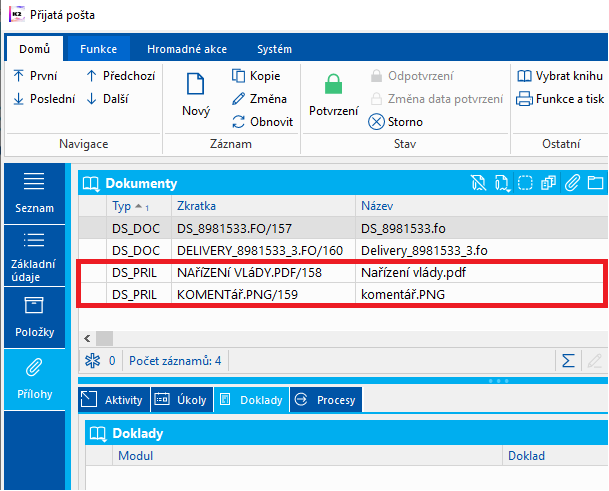The height and width of the screenshot is (491, 609).
Task: Open the document dropdown icon in Dokumenty header
Action: (502, 183)
